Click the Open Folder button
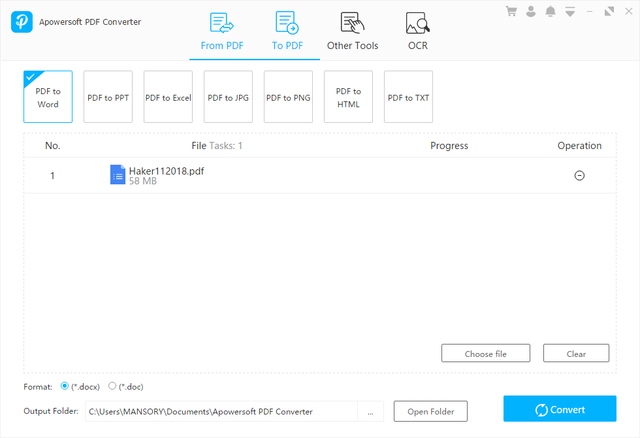 pos(431,411)
